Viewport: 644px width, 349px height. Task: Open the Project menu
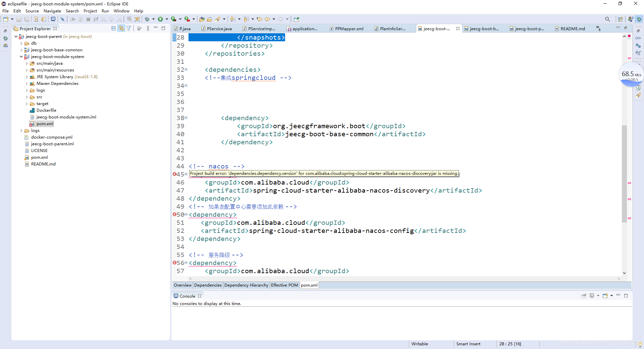pyautogui.click(x=90, y=11)
